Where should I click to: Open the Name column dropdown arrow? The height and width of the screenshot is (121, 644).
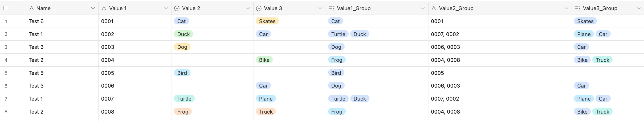click(x=93, y=8)
